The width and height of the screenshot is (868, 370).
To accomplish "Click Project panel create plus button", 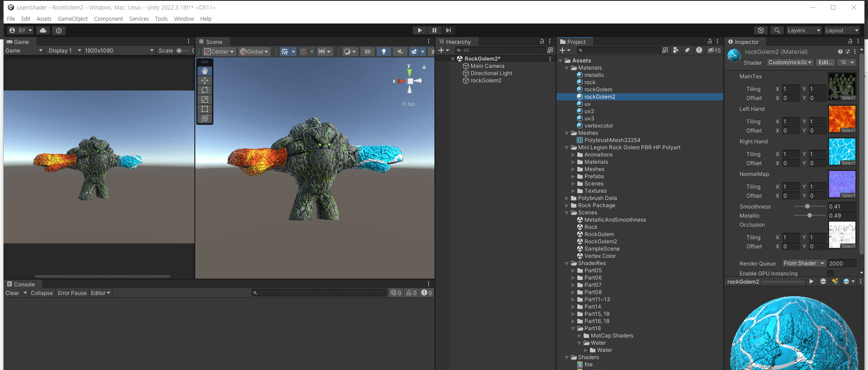I will 565,50.
